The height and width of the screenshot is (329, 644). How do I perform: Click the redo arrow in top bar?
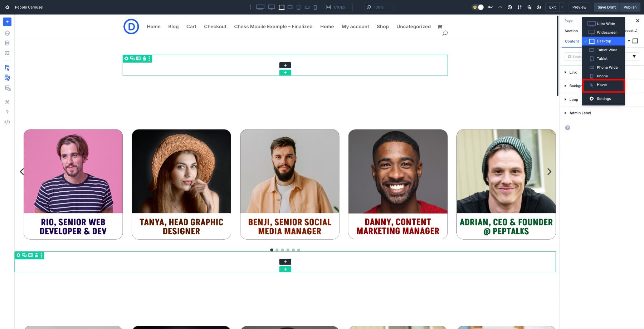500,7
